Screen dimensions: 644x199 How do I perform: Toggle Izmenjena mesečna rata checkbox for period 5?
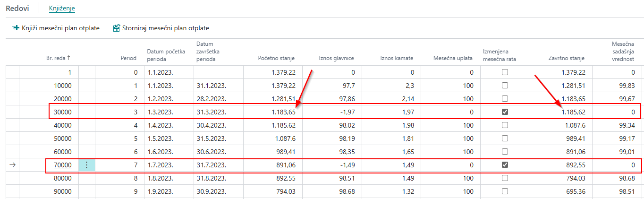pos(505,138)
